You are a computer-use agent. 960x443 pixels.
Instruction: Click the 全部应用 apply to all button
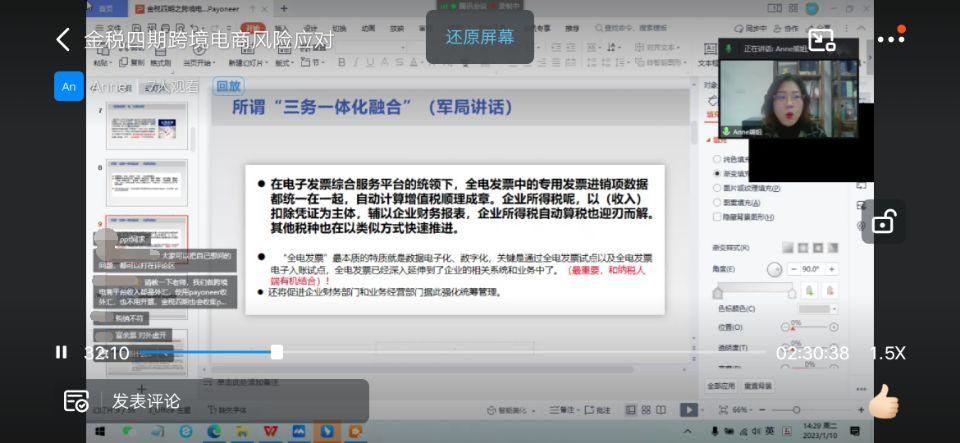pyautogui.click(x=721, y=387)
